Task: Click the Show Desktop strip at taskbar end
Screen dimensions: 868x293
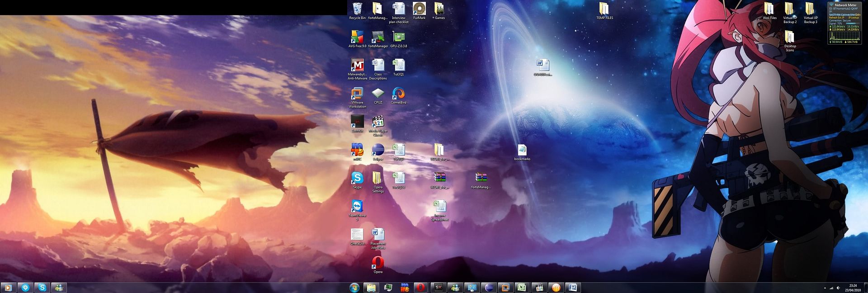Action: (866, 288)
